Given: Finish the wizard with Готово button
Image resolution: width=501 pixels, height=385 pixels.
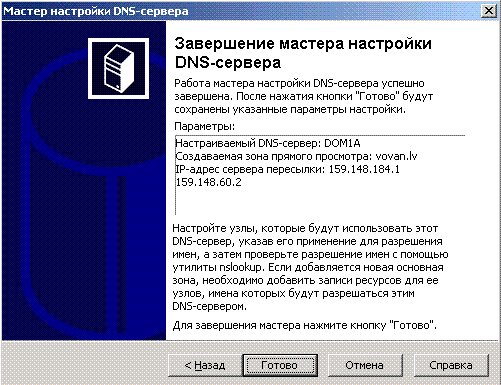Looking at the screenshot, I should click(280, 365).
